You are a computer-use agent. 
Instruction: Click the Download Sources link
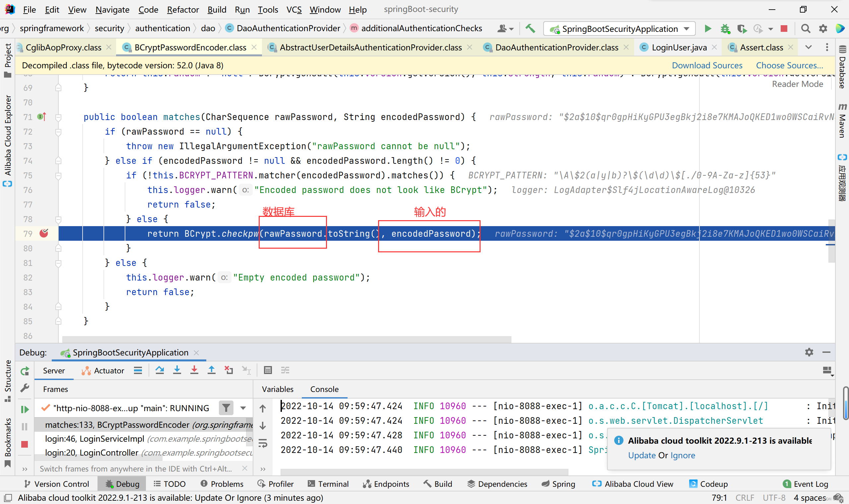[707, 65]
